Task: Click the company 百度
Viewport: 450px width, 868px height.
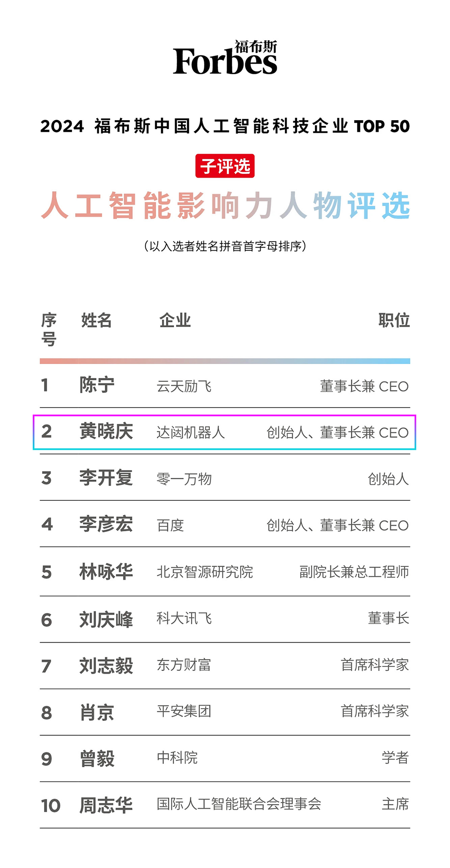Action: coord(170,526)
